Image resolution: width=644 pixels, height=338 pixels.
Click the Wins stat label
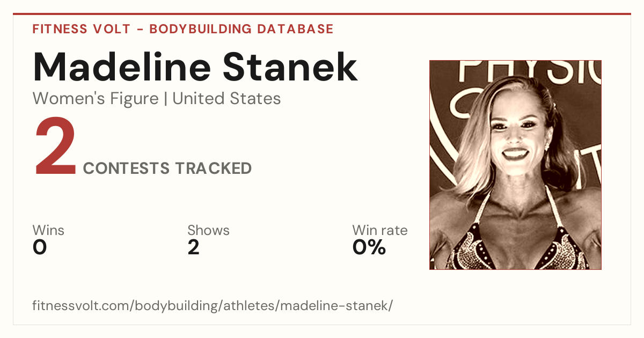(x=48, y=230)
